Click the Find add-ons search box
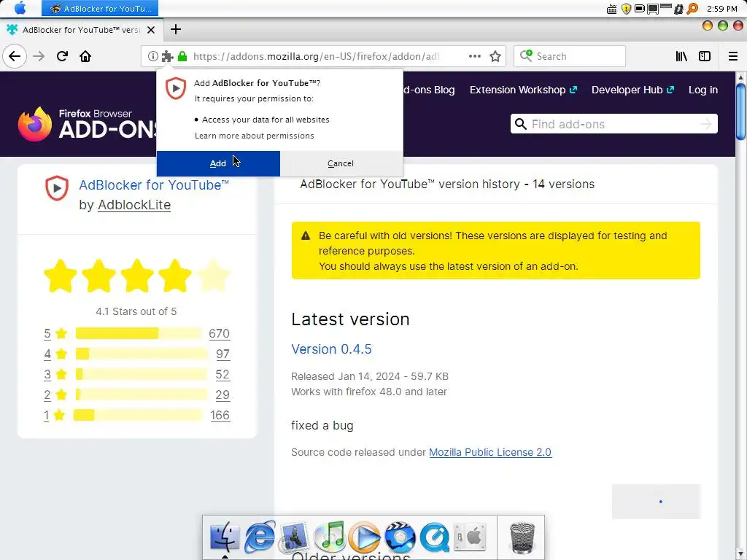The width and height of the screenshot is (747, 560). [614, 124]
